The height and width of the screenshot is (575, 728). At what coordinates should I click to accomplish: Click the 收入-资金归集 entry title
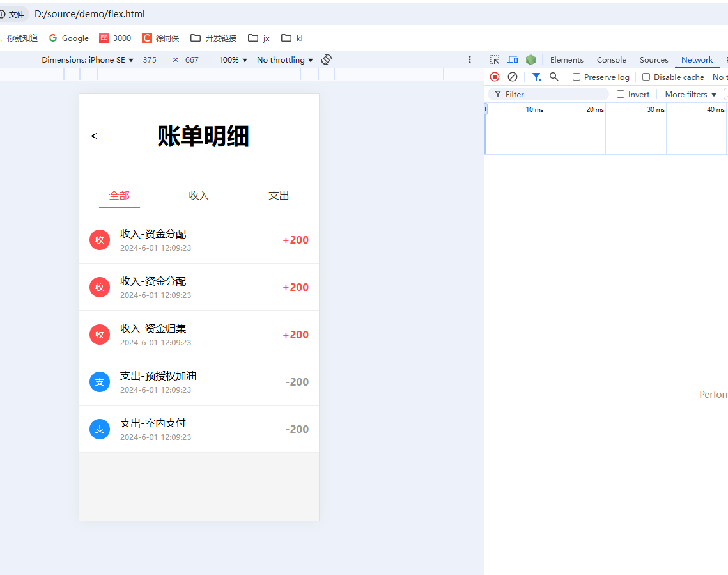[153, 328]
